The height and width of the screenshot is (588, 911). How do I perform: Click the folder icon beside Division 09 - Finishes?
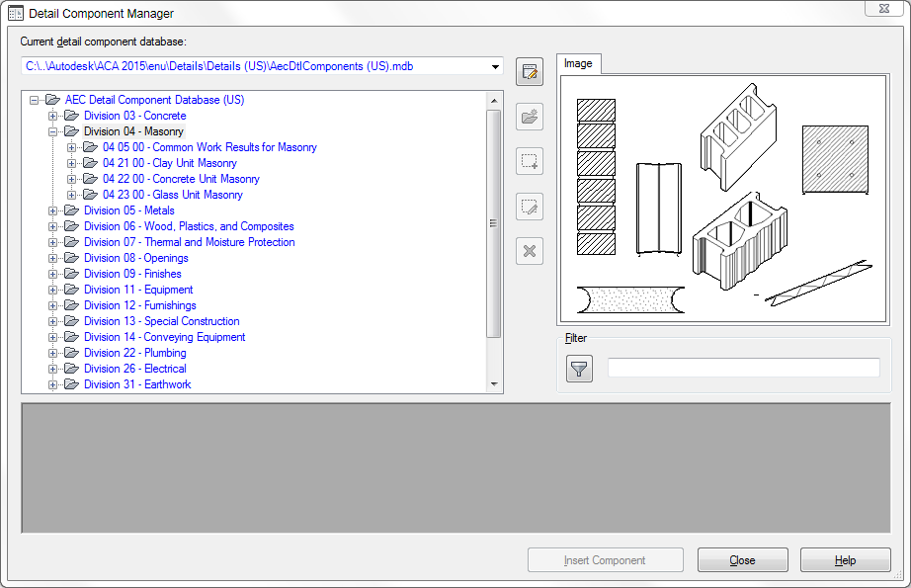tap(70, 274)
